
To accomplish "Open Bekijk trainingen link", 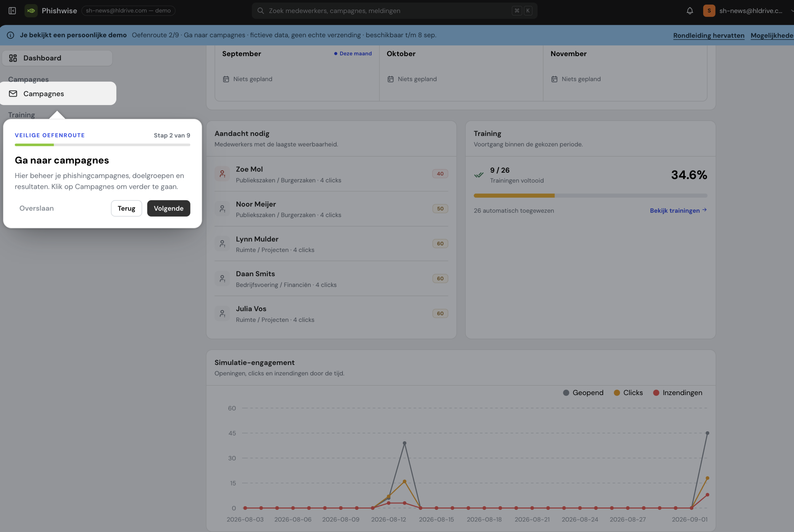I will coord(678,211).
